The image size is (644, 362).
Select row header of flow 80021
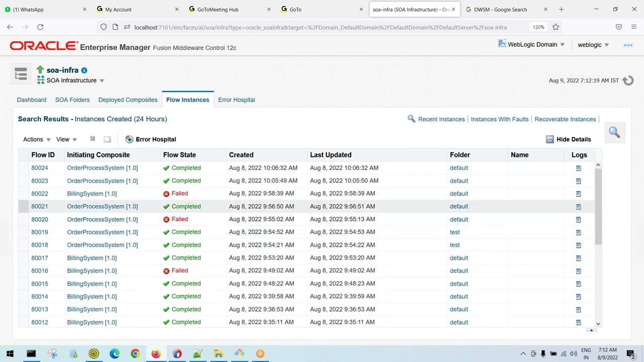tap(24, 207)
